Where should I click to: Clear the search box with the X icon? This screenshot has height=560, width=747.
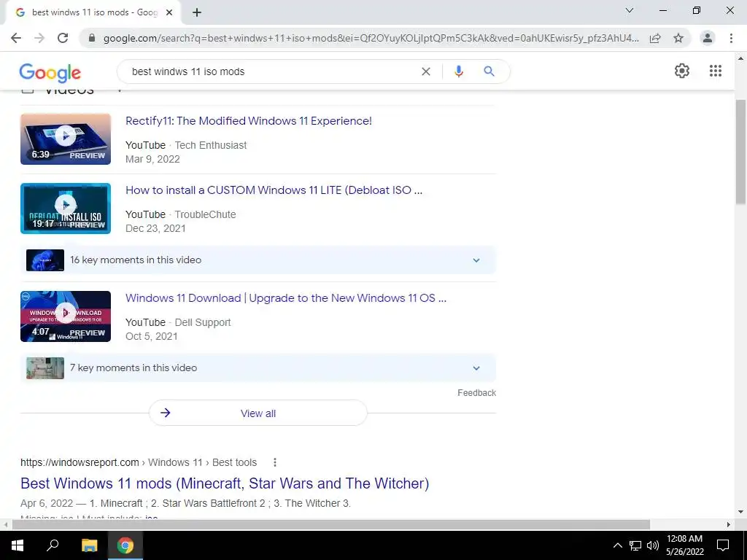point(426,71)
